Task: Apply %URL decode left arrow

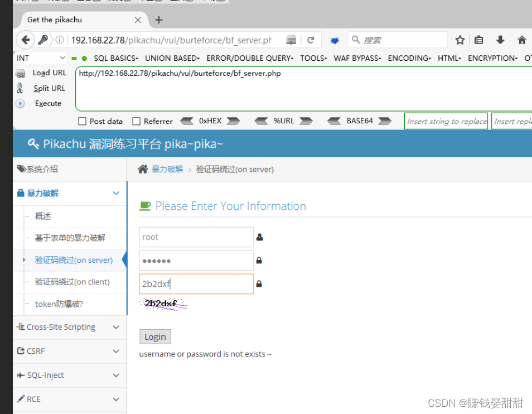Action: click(261, 121)
